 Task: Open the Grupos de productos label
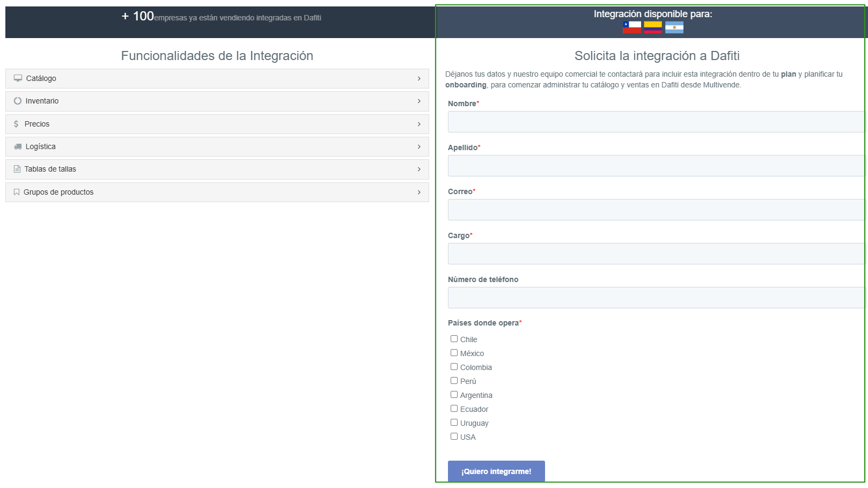click(58, 192)
